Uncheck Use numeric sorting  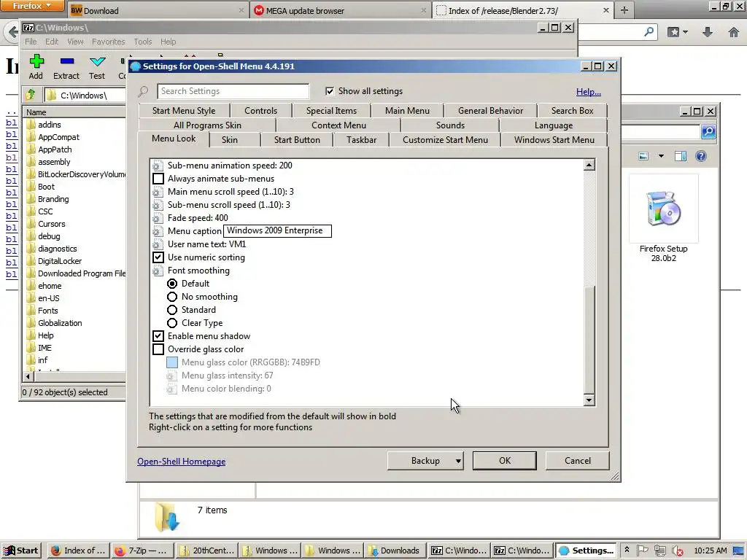[x=158, y=257]
